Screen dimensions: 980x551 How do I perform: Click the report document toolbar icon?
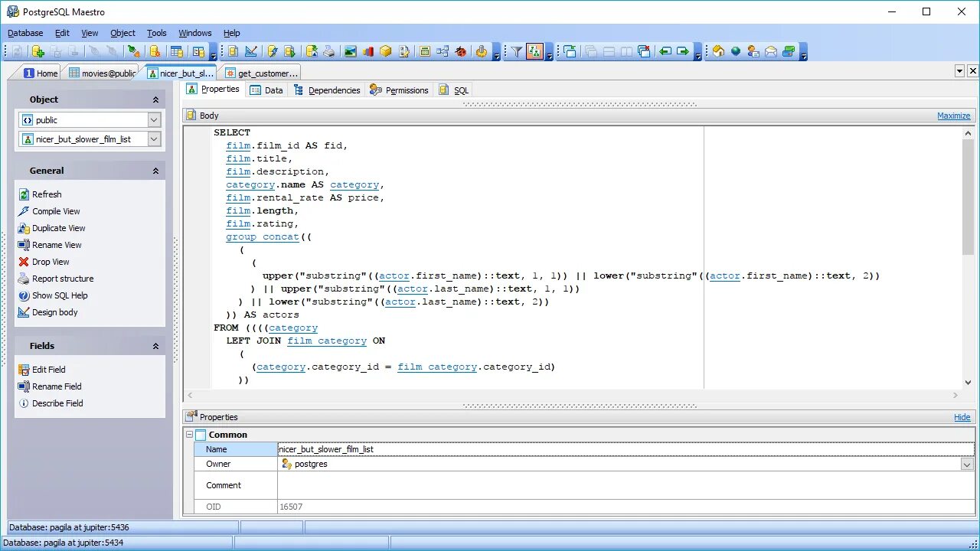coord(404,51)
